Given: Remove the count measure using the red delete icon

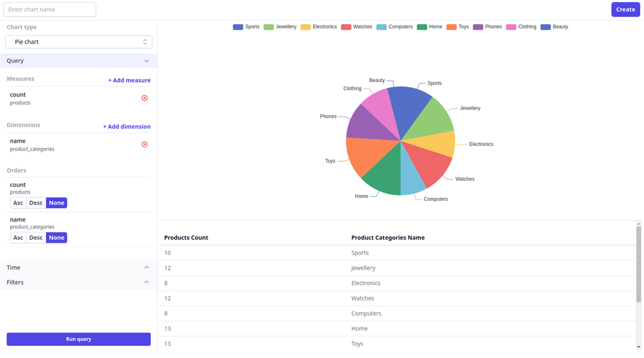Looking at the screenshot, I should click(144, 98).
